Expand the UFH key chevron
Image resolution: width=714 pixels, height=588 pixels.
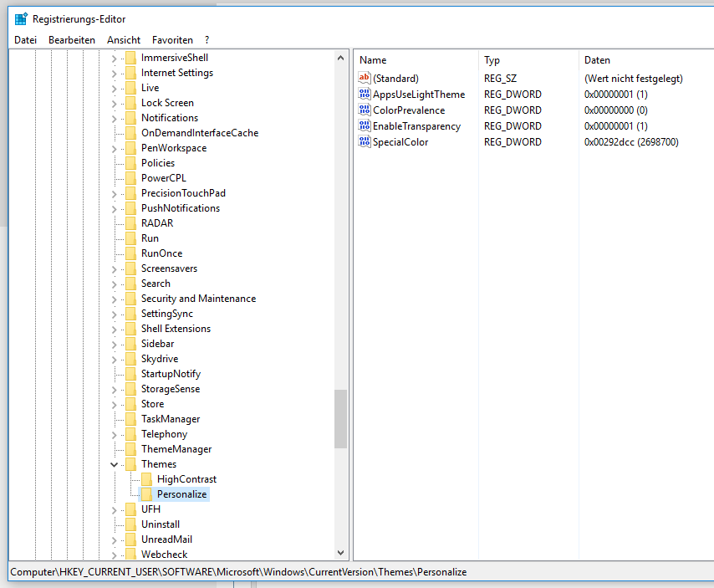[x=114, y=509]
